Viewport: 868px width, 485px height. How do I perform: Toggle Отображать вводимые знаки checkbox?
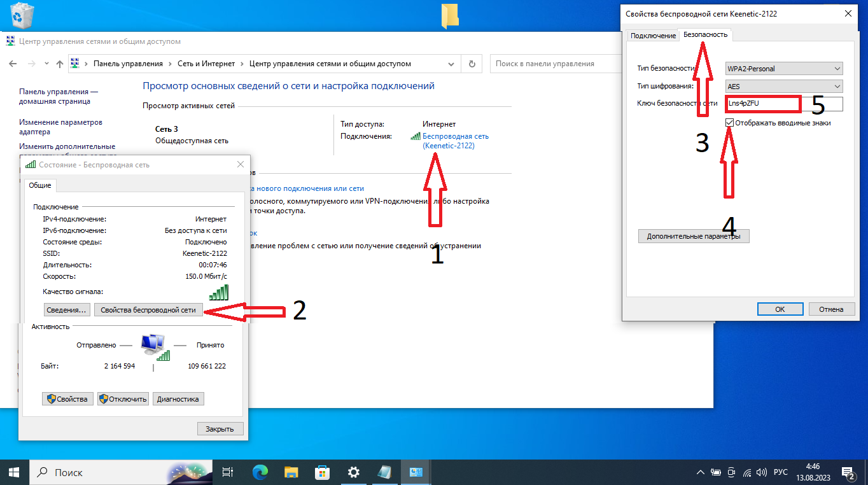(x=730, y=123)
